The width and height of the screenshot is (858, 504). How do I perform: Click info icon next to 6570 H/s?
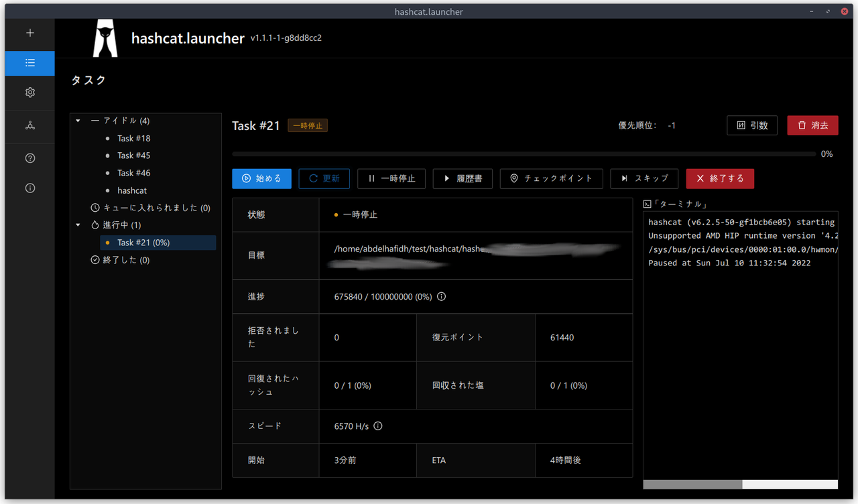(x=378, y=426)
